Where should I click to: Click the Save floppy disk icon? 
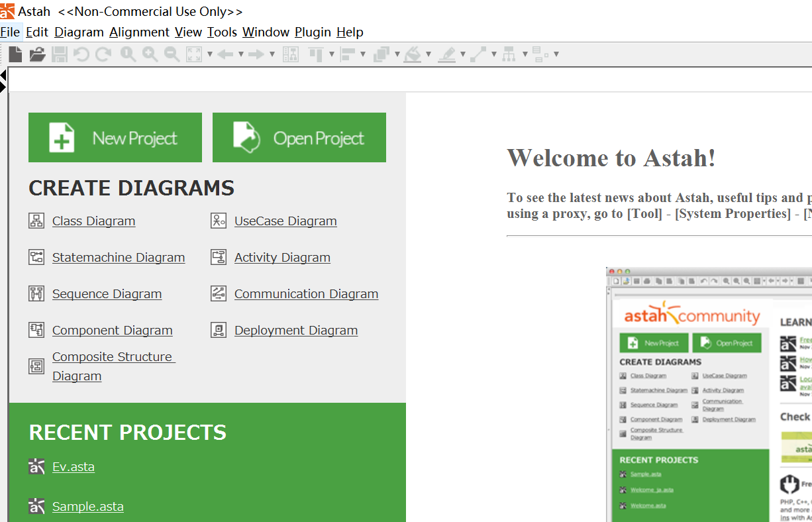click(x=60, y=54)
